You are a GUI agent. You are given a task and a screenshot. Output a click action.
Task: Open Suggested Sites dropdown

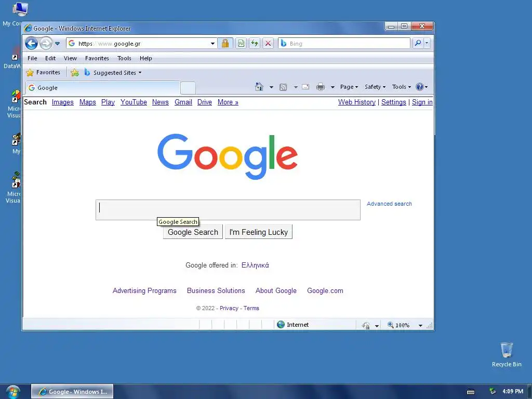[113, 73]
